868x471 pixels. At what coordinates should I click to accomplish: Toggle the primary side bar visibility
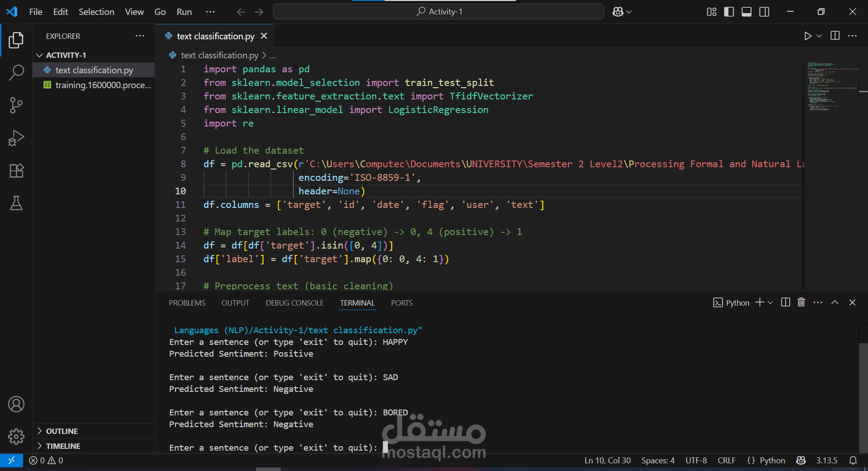coord(729,12)
